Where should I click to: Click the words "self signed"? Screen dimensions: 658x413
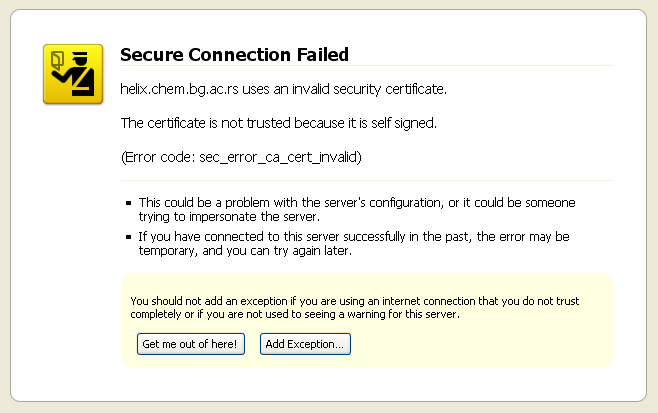(x=403, y=123)
